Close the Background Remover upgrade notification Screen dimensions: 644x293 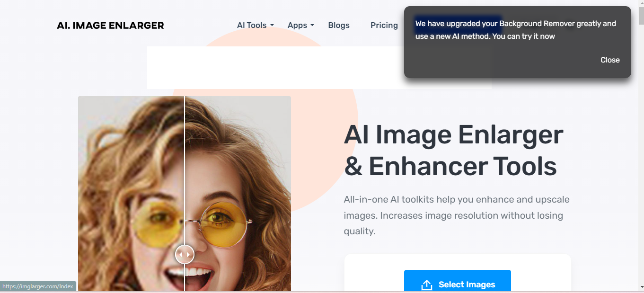point(610,60)
